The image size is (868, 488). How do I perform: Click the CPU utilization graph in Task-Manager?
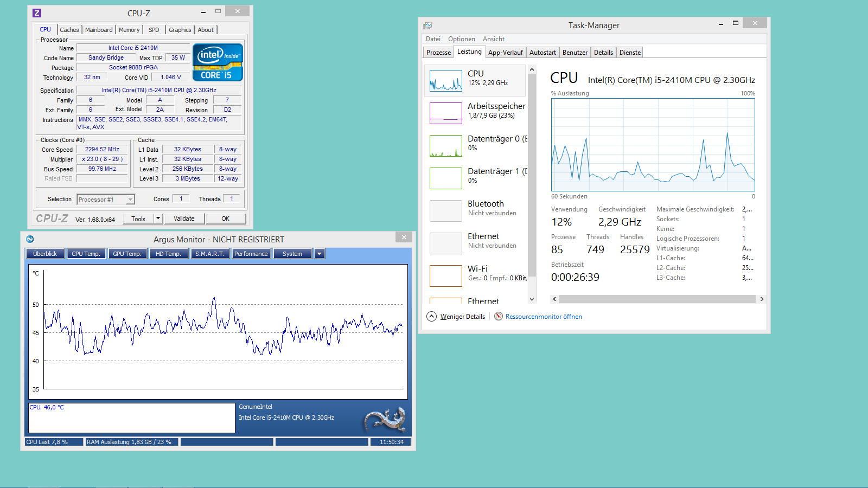653,145
